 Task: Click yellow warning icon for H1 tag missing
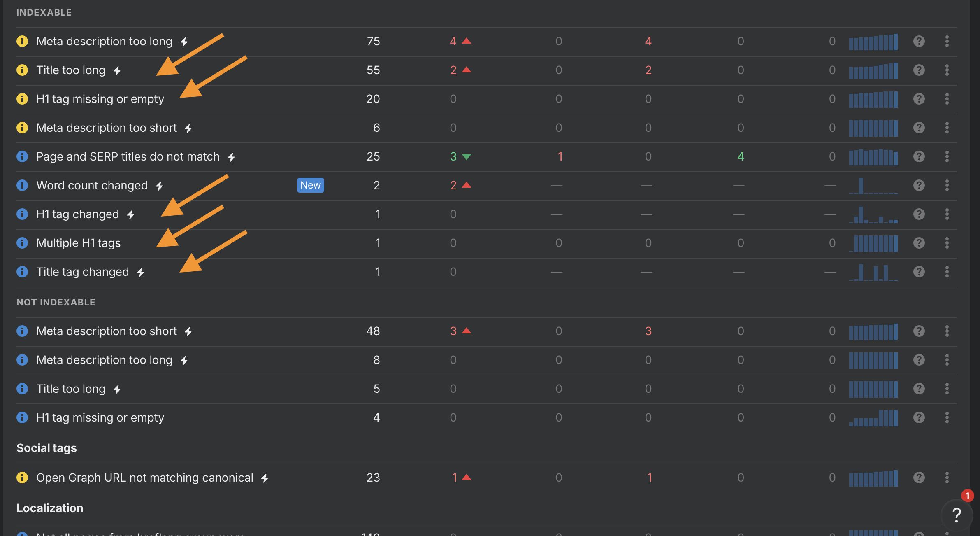[x=22, y=99]
